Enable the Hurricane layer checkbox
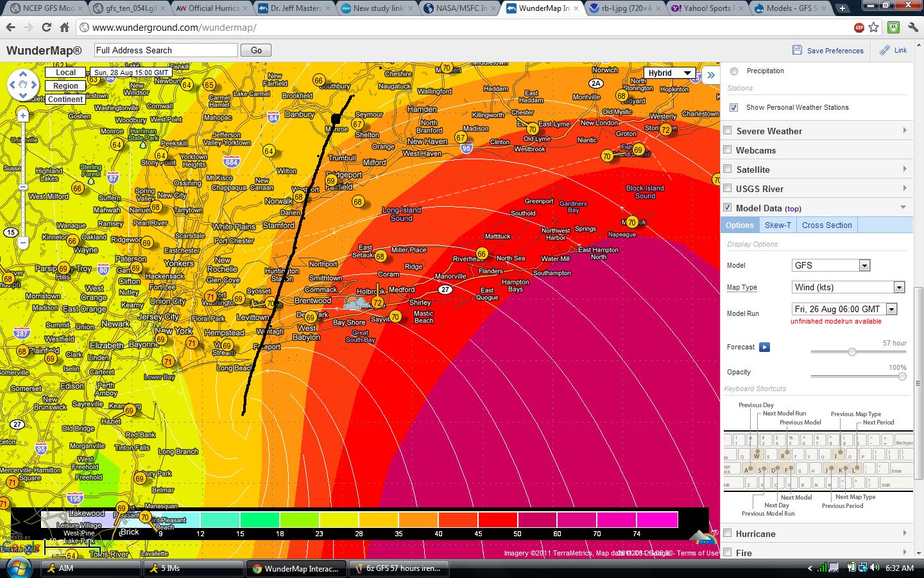924x578 pixels. pos(728,533)
